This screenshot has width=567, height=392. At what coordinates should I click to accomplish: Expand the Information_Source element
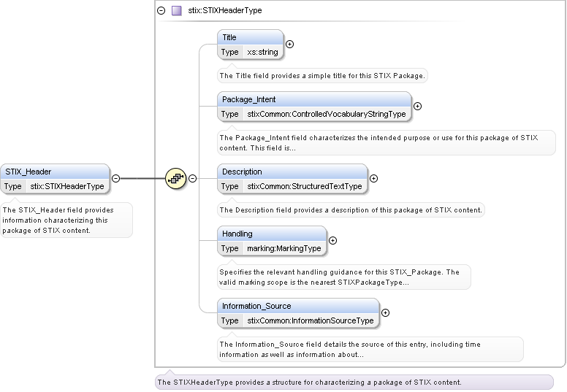click(x=386, y=313)
